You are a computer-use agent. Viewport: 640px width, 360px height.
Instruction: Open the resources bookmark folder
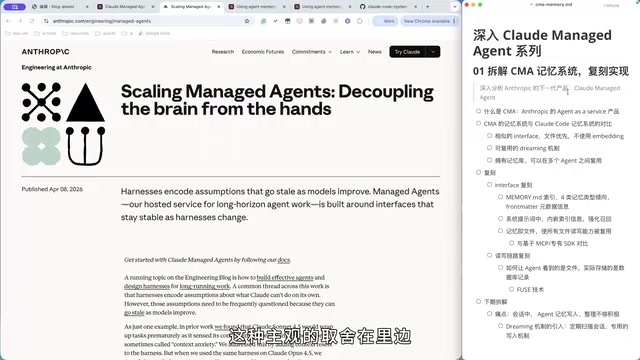[x=76, y=33]
